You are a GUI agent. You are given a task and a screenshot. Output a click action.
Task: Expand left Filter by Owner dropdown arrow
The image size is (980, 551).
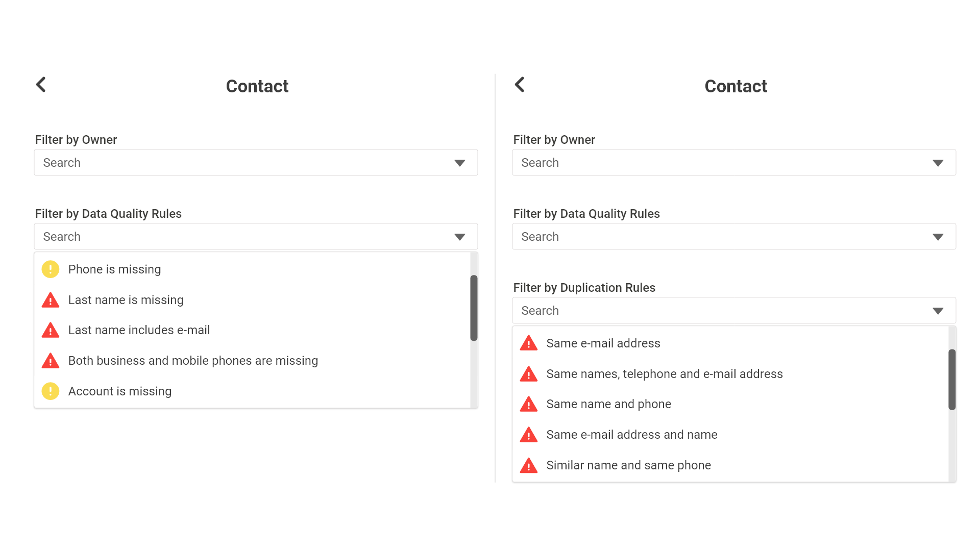(459, 163)
